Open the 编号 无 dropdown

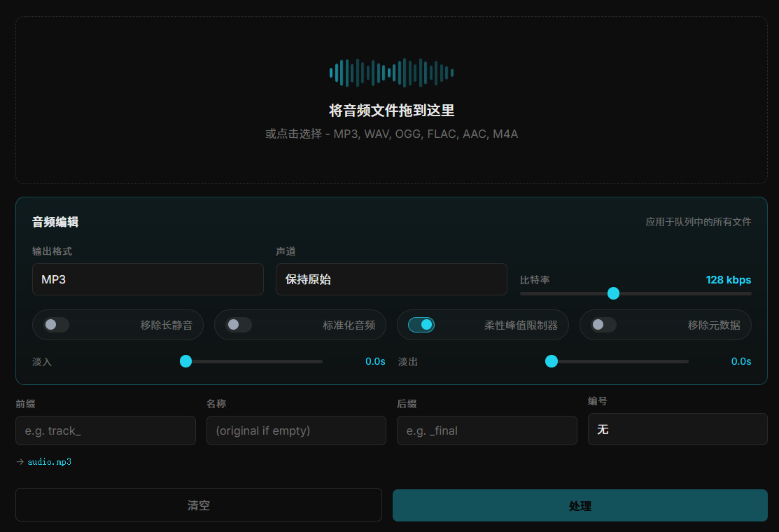pos(678,429)
